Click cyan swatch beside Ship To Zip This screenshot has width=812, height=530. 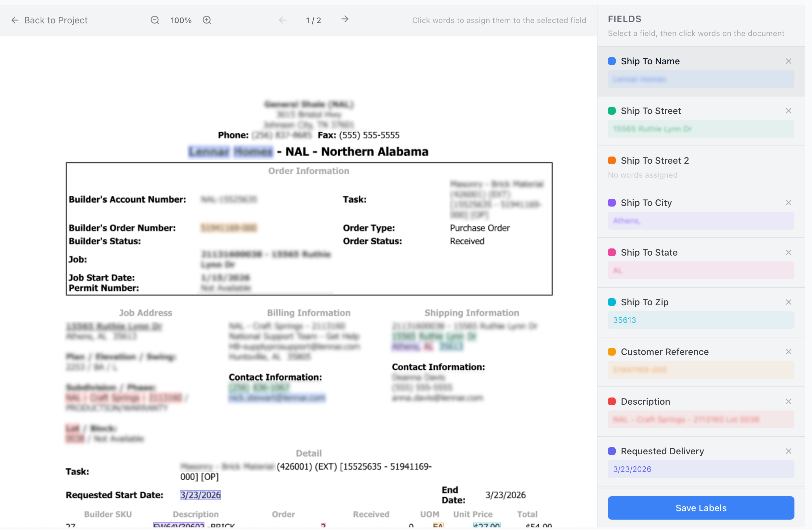pyautogui.click(x=612, y=302)
